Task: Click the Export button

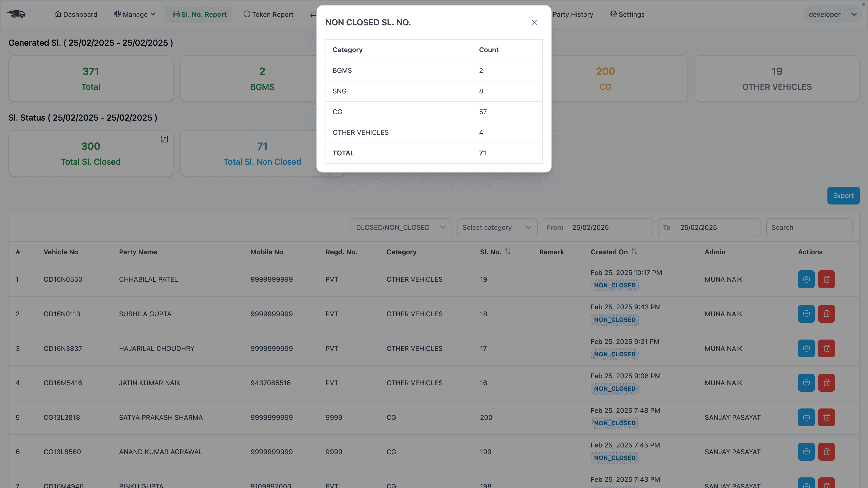Action: point(843,195)
